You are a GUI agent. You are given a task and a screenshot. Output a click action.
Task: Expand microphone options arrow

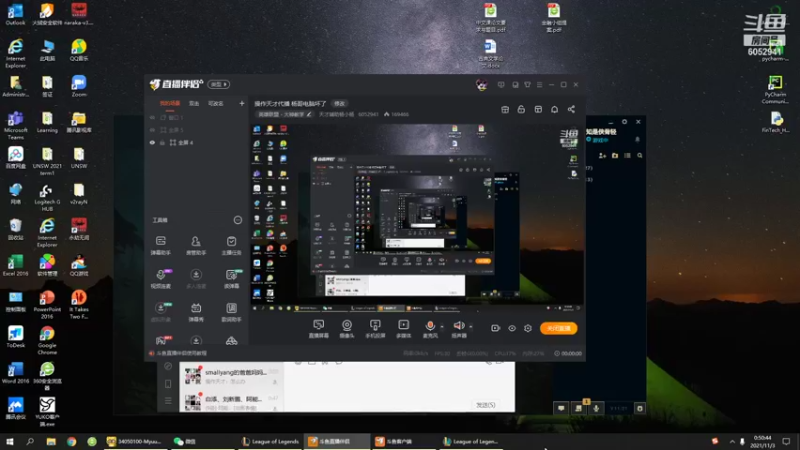click(442, 326)
